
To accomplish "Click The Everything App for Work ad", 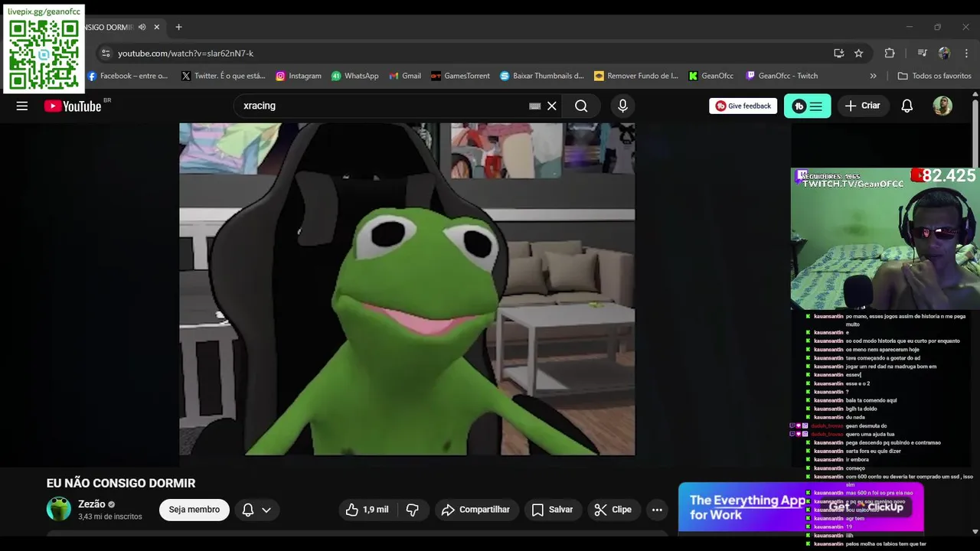I will [x=801, y=507].
